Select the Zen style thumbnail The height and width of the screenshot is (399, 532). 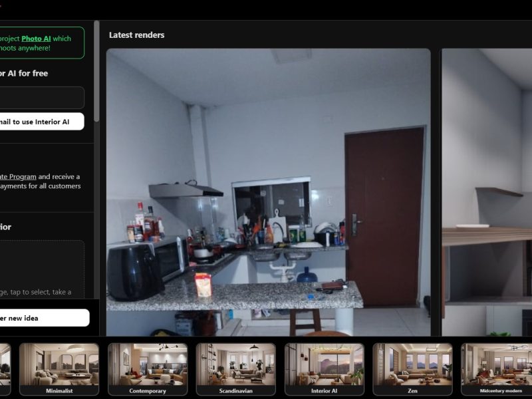[412, 369]
